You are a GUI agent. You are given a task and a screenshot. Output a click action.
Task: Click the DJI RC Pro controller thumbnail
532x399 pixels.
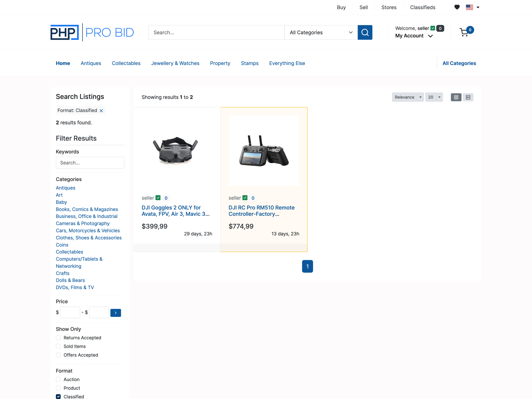tap(264, 151)
